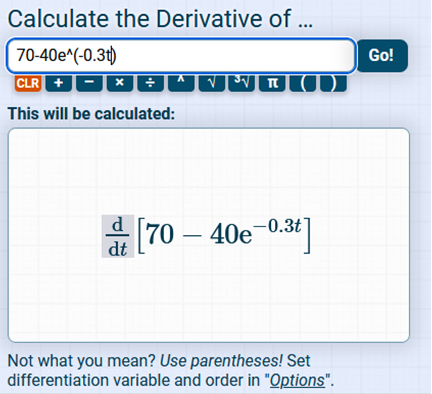Insert a closing parenthesis
The image size is (432, 394).
coord(333,83)
